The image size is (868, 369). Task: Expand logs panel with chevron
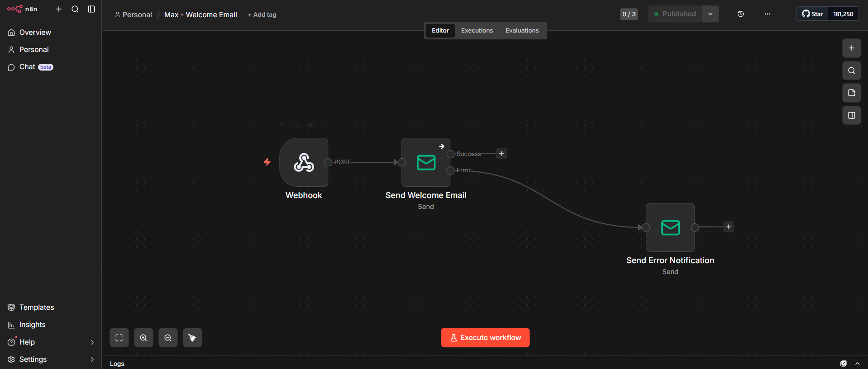tap(858, 364)
